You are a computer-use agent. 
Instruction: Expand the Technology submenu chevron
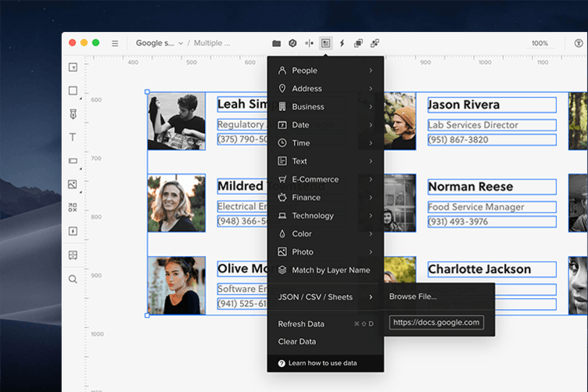371,216
